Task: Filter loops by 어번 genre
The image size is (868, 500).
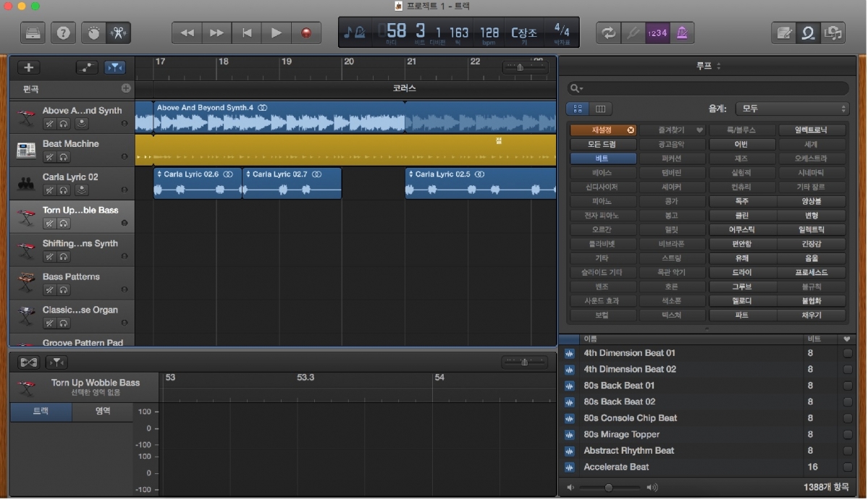Action: (741, 145)
